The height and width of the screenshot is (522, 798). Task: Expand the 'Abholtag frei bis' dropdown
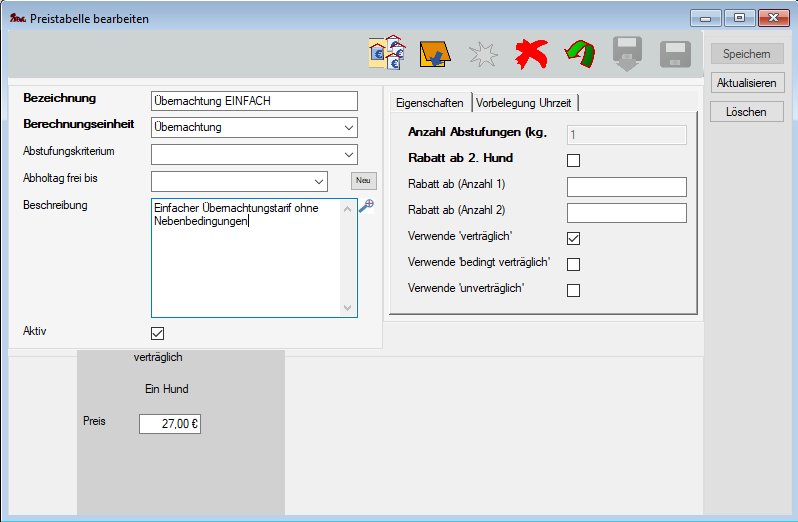pyautogui.click(x=318, y=181)
